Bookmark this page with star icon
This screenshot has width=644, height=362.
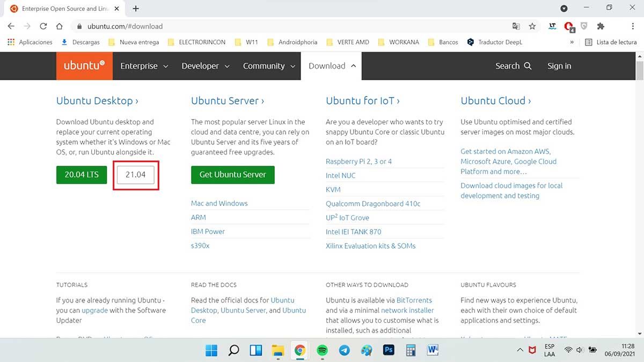[532, 26]
